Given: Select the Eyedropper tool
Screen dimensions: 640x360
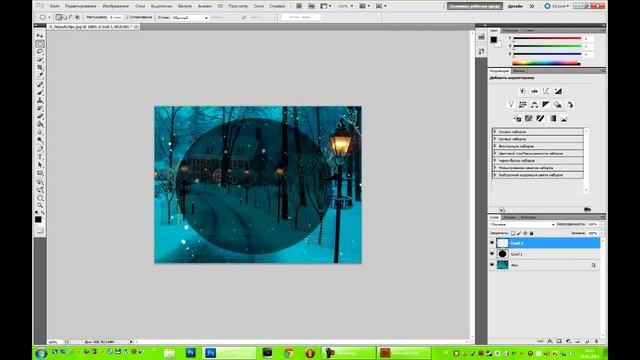Looking at the screenshot, I should coord(40,76).
